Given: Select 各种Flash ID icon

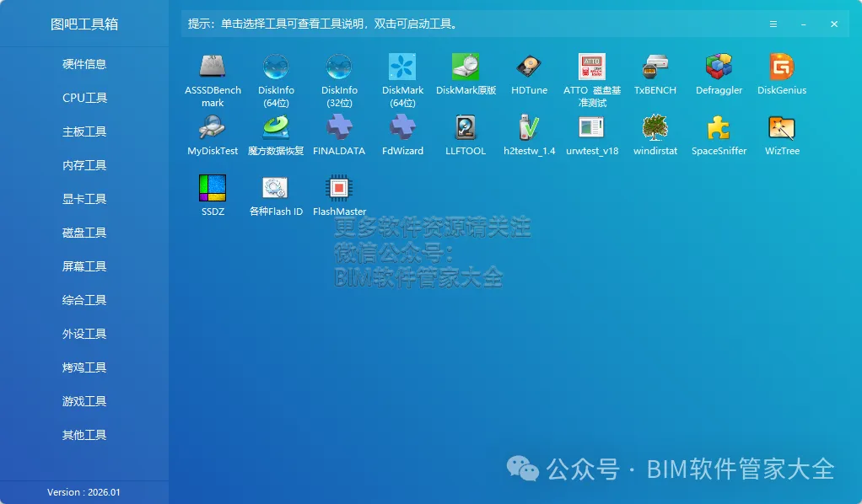Looking at the screenshot, I should [276, 188].
